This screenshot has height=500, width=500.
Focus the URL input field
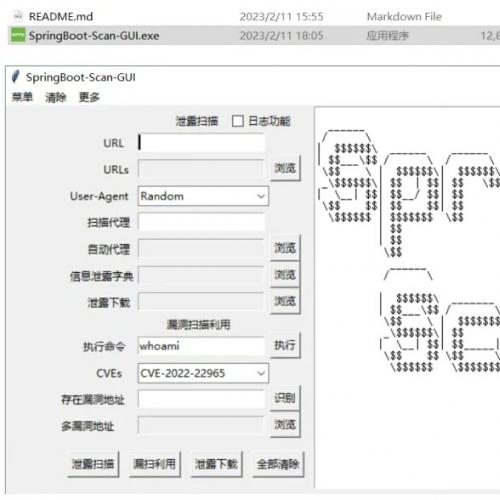click(201, 143)
